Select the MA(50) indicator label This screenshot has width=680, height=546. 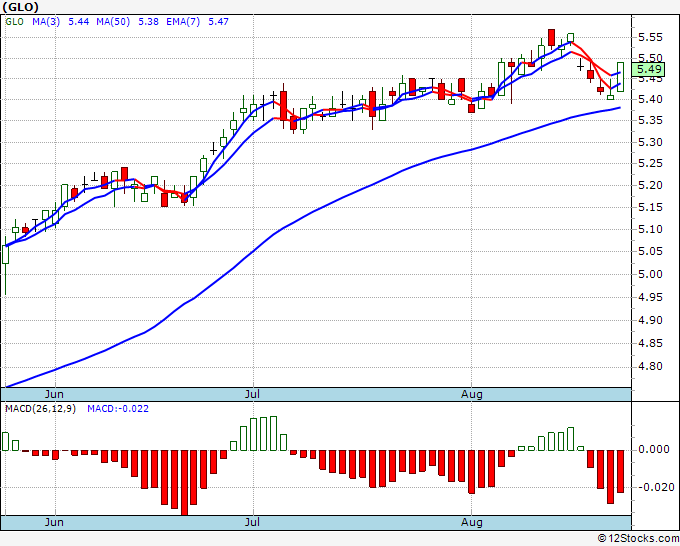(113, 22)
